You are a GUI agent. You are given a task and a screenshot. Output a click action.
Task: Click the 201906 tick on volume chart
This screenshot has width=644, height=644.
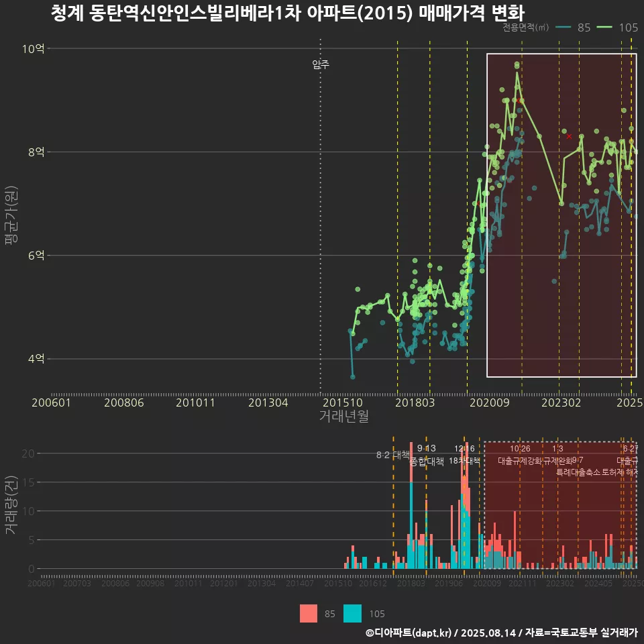point(449,583)
